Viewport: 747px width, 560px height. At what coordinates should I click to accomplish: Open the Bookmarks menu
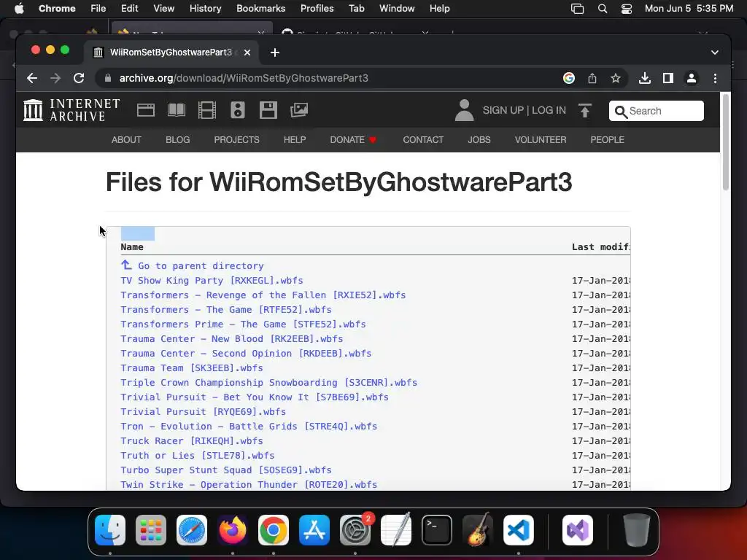tap(260, 9)
